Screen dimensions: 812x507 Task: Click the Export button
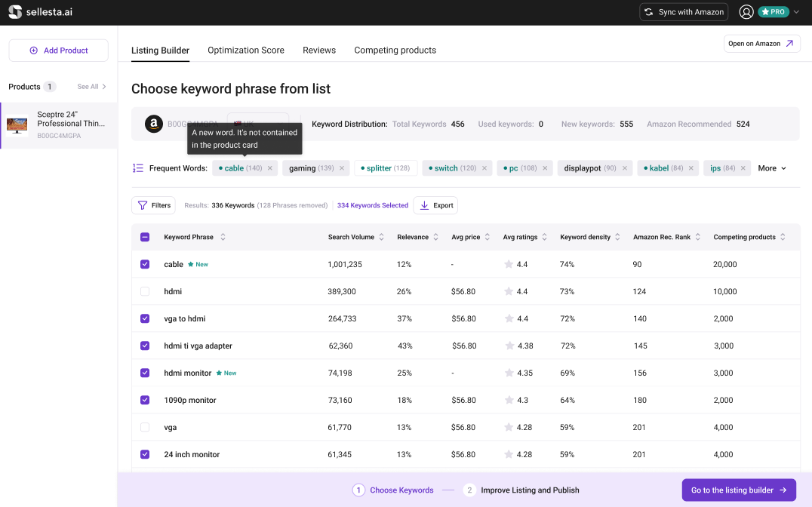click(435, 205)
